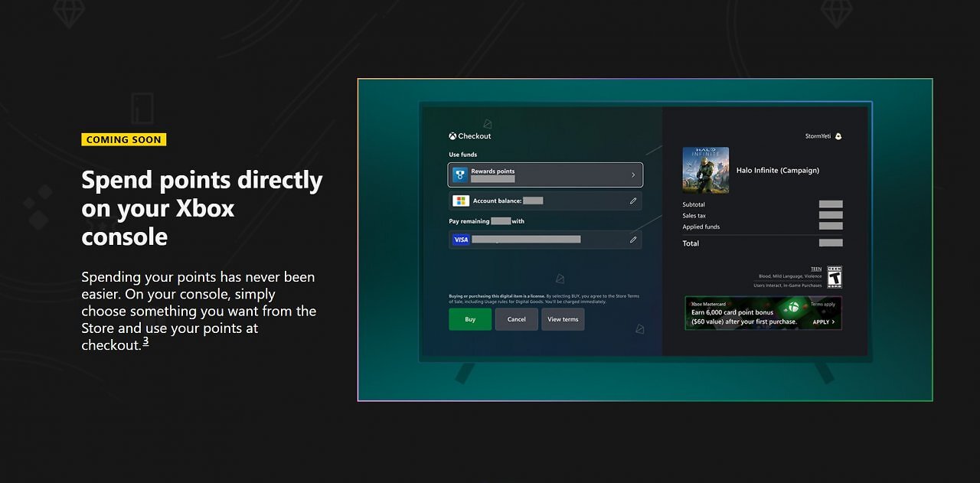Expand Rewards points with the chevron arrow
Viewport: 980px width, 483px height.
pyautogui.click(x=633, y=175)
